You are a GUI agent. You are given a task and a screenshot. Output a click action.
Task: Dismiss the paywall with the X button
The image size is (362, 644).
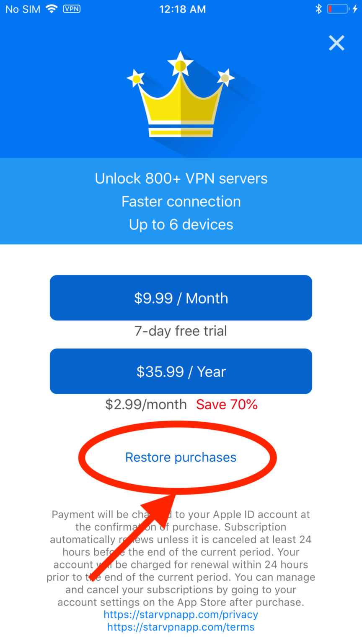336,43
